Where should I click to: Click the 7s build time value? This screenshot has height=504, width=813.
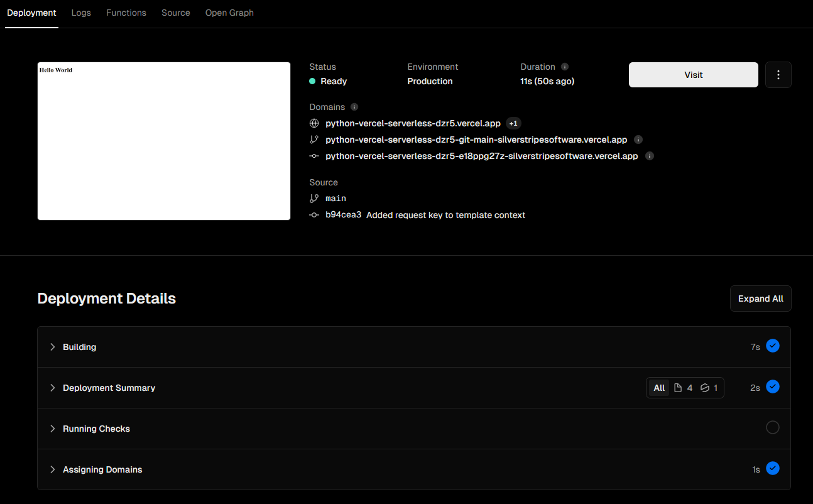(x=755, y=347)
